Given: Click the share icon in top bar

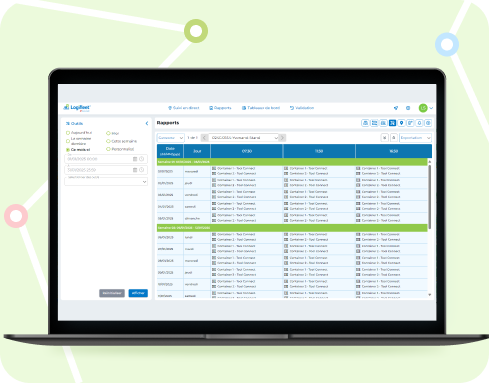Looking at the screenshot, I should click(x=396, y=108).
